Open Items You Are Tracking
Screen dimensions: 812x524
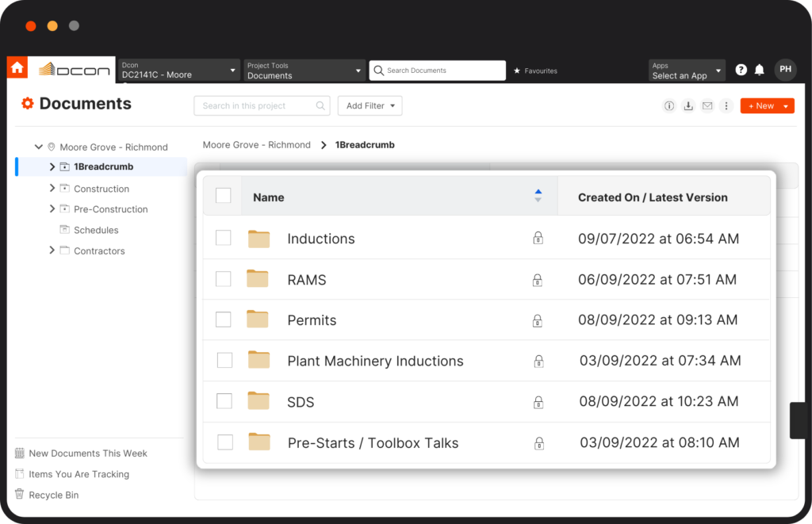[79, 474]
